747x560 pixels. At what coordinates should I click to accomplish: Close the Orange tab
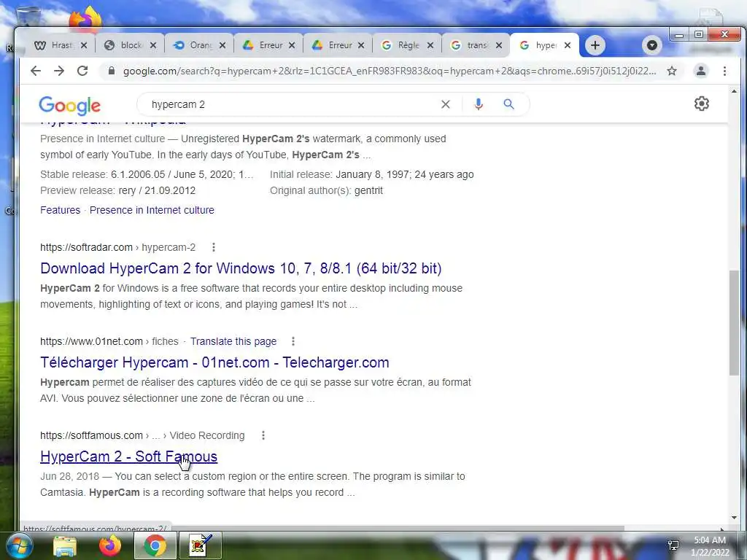[x=222, y=45]
